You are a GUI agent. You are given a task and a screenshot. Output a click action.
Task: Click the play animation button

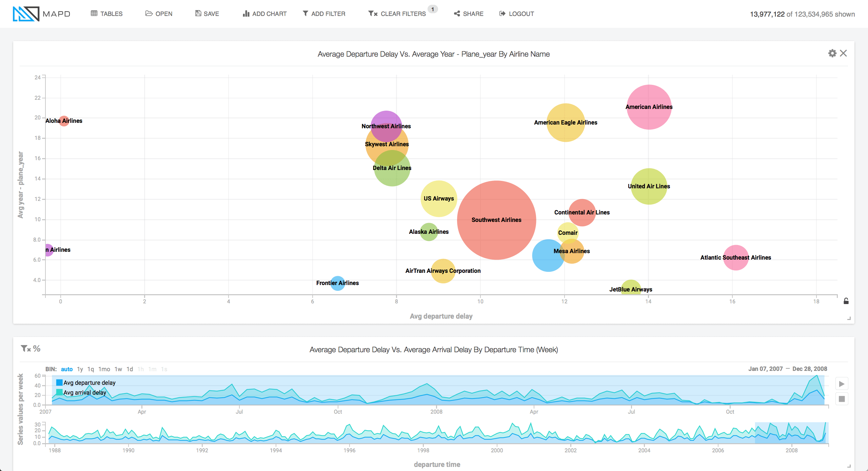tap(842, 384)
